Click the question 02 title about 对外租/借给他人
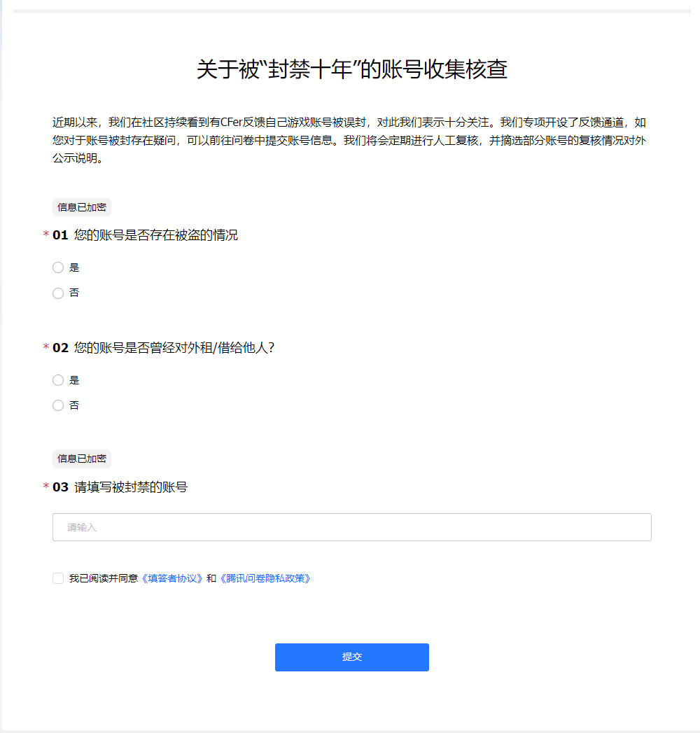This screenshot has height=733, width=700. click(x=174, y=348)
